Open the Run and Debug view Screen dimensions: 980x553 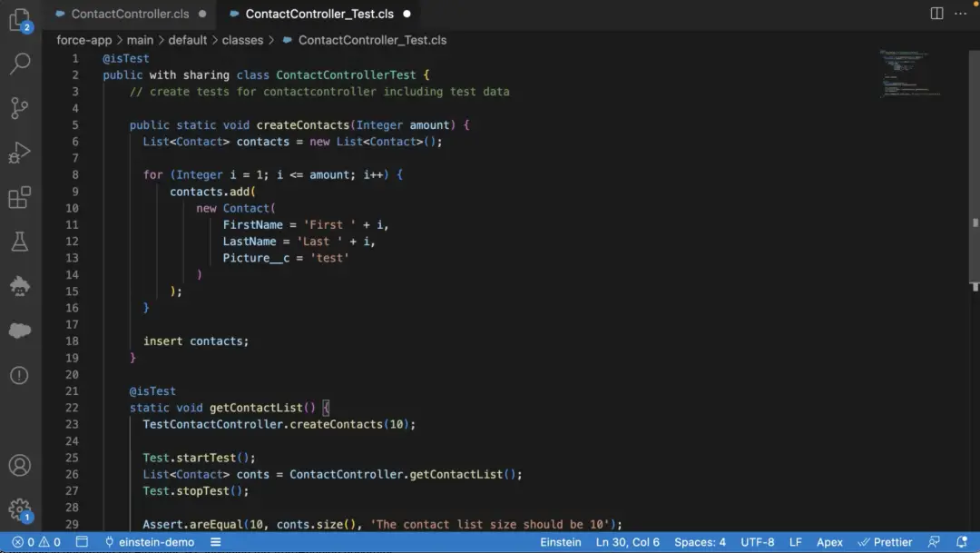(19, 153)
